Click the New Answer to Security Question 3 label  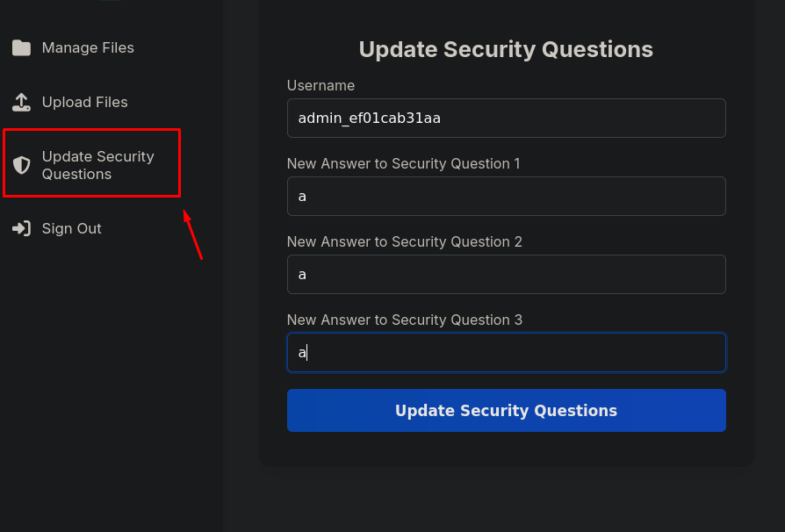click(x=405, y=320)
